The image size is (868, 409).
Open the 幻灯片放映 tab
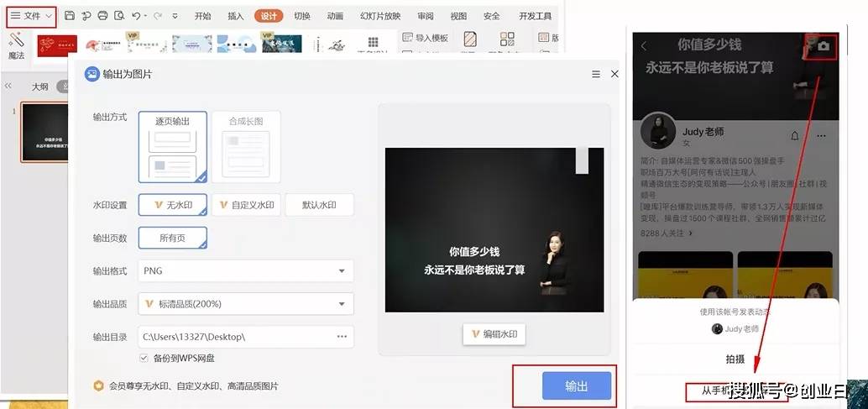click(380, 16)
